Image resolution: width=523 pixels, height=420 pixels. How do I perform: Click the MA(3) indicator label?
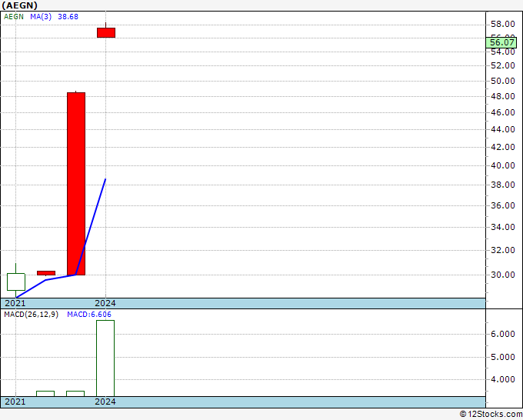point(41,17)
